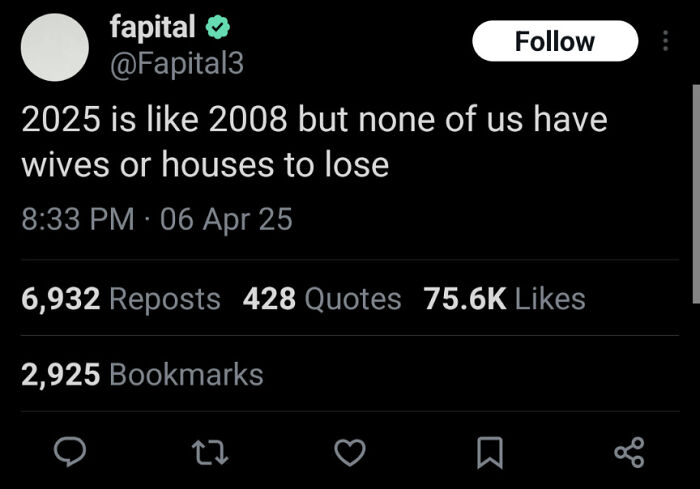700x489 pixels.
Task: Open share options with share icon
Action: [x=629, y=454]
